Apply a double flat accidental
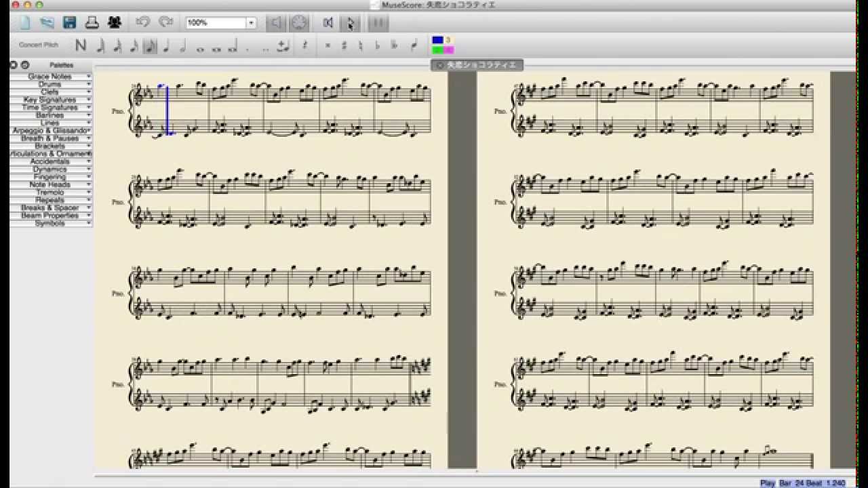This screenshot has height=488, width=868. point(395,46)
